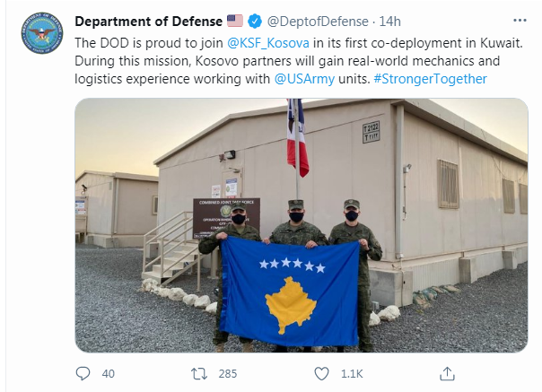Click the US flag emoji by the name
This screenshot has width=542, height=392.
pyautogui.click(x=235, y=22)
